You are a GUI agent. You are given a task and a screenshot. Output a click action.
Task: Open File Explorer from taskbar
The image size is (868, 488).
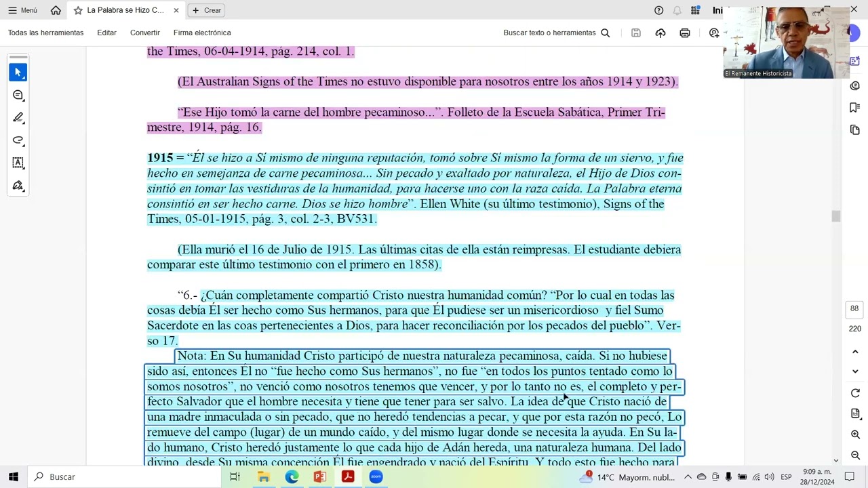[x=263, y=476]
